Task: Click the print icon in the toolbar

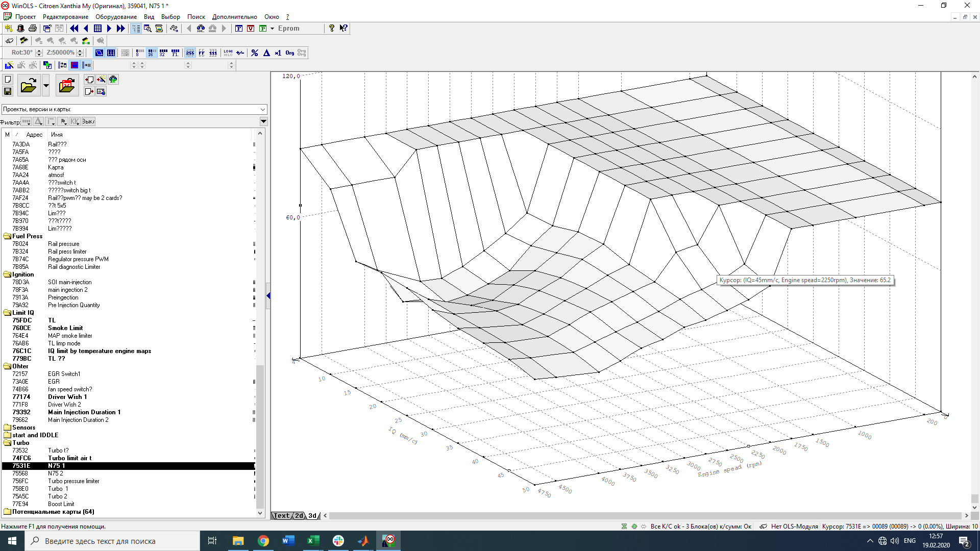Action: [x=33, y=29]
